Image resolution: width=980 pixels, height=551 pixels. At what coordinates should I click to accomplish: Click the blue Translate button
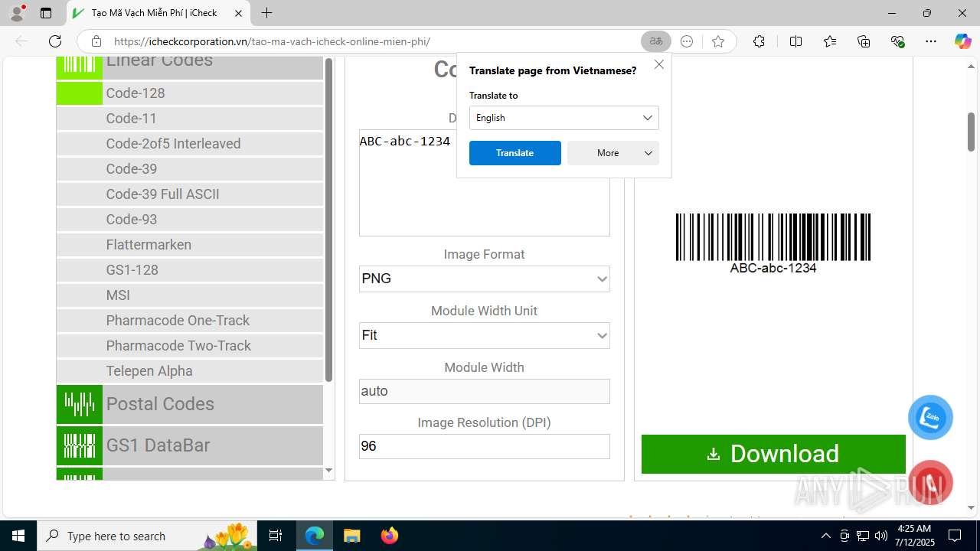(x=515, y=153)
